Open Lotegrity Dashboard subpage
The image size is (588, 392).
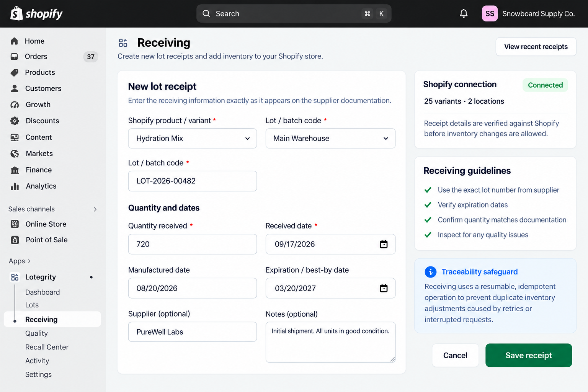42,292
